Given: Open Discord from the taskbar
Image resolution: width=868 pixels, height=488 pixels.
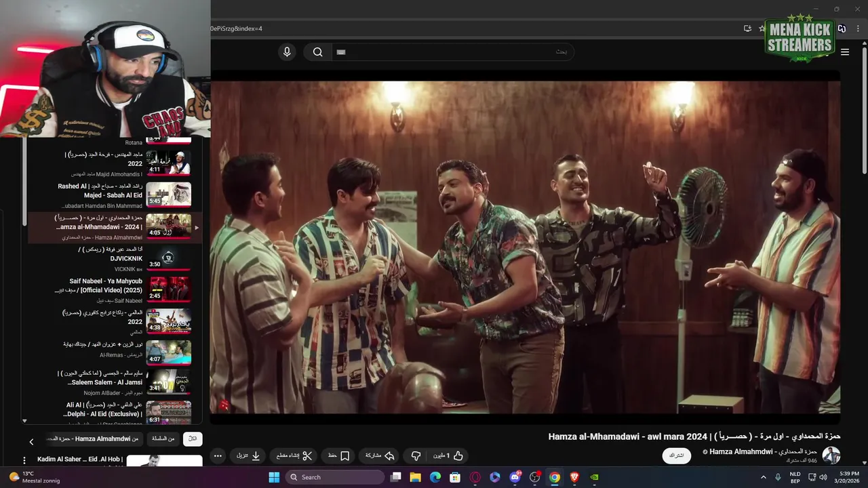Looking at the screenshot, I should pyautogui.click(x=515, y=477).
